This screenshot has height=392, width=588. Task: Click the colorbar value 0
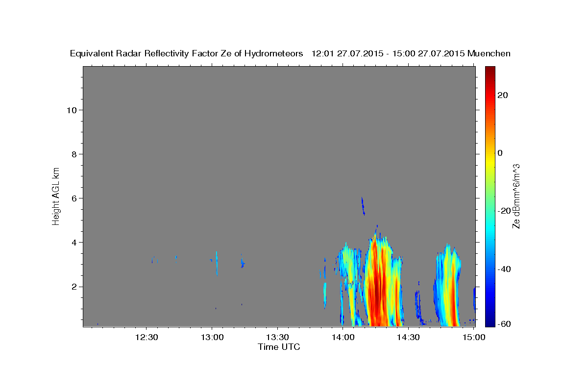pyautogui.click(x=500, y=153)
